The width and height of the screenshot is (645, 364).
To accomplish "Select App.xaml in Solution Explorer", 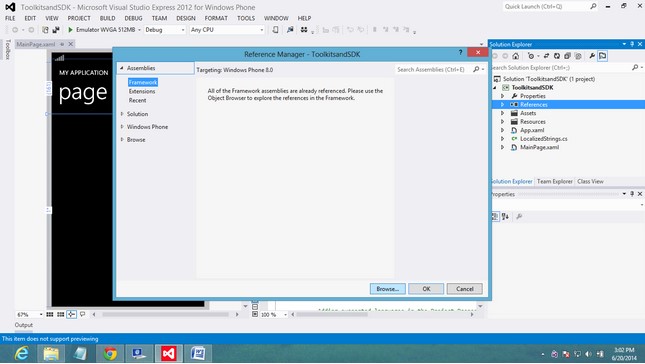I will point(532,130).
